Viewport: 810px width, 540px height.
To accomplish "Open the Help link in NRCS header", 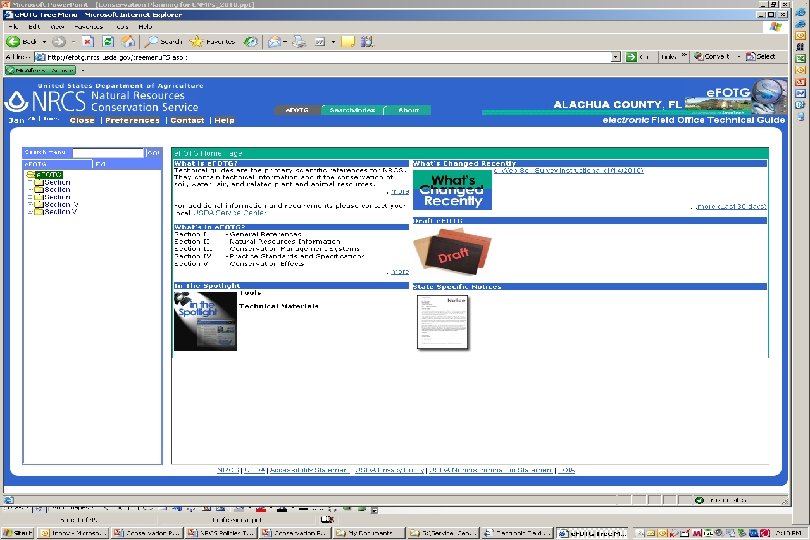I will [x=224, y=120].
